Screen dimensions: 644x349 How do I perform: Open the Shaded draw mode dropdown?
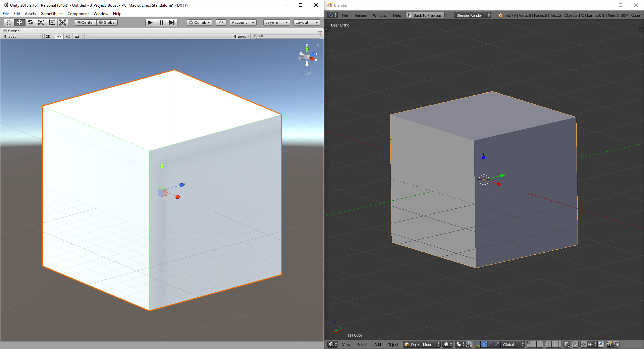(x=22, y=36)
